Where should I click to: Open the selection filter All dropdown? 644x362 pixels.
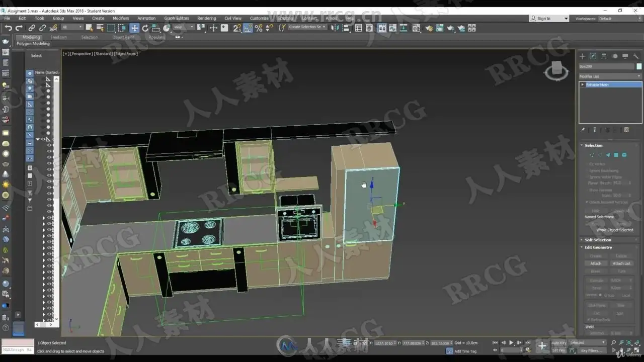pyautogui.click(x=72, y=27)
